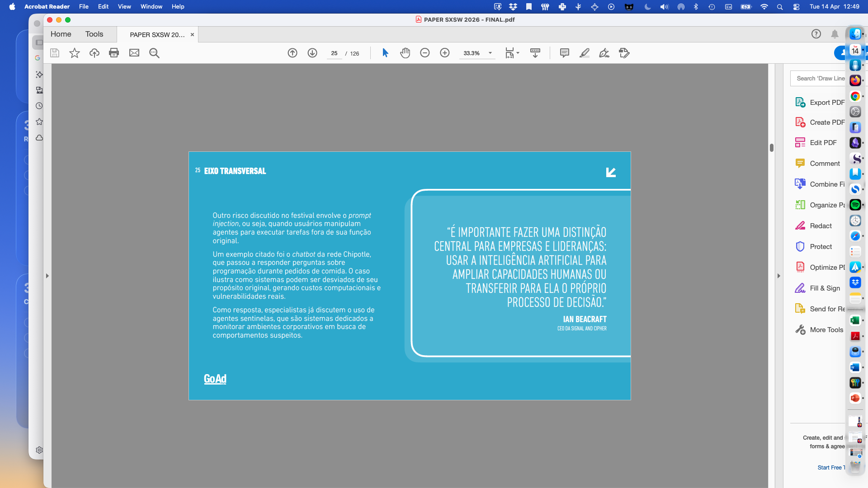Viewport: 868px width, 488px height.
Task: Click the Send file by email icon
Action: [134, 53]
